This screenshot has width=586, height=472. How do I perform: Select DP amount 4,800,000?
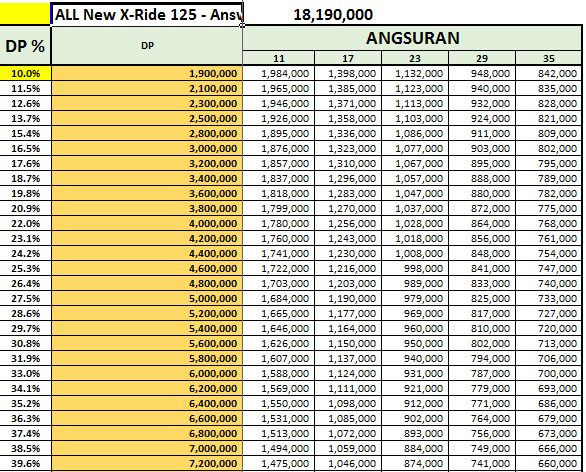point(147,283)
